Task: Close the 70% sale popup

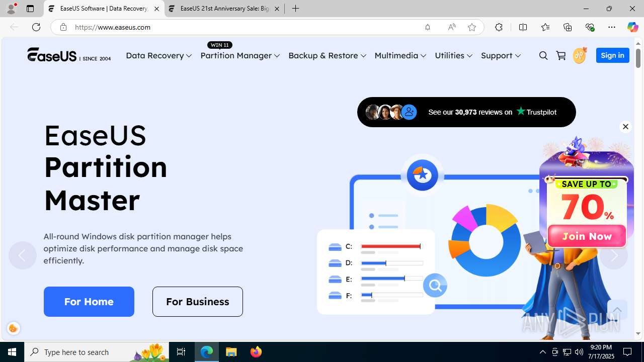Action: point(625,127)
